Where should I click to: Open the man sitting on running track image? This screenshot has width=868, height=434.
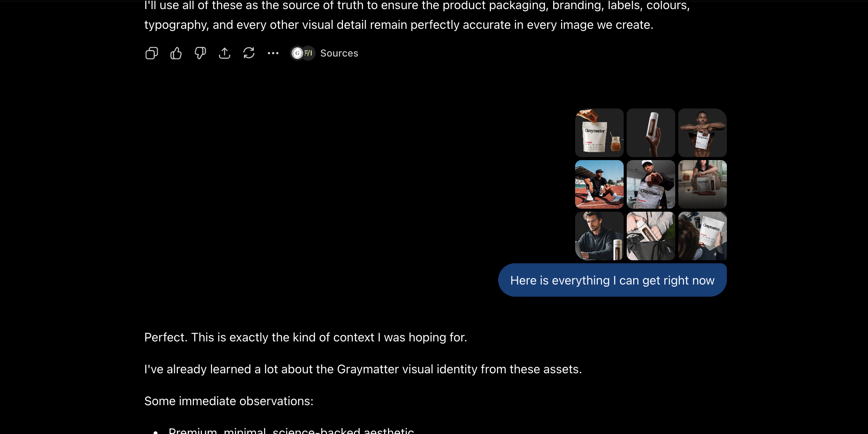coord(599,184)
